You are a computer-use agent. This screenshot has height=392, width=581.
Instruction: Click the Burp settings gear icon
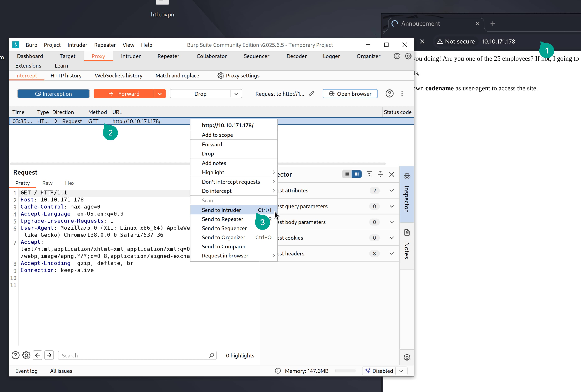click(x=408, y=56)
